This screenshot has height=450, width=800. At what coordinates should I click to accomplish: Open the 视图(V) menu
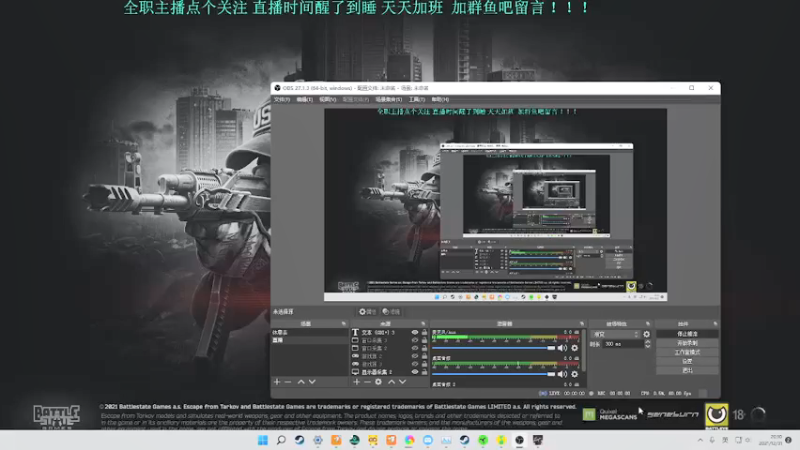[x=328, y=99]
